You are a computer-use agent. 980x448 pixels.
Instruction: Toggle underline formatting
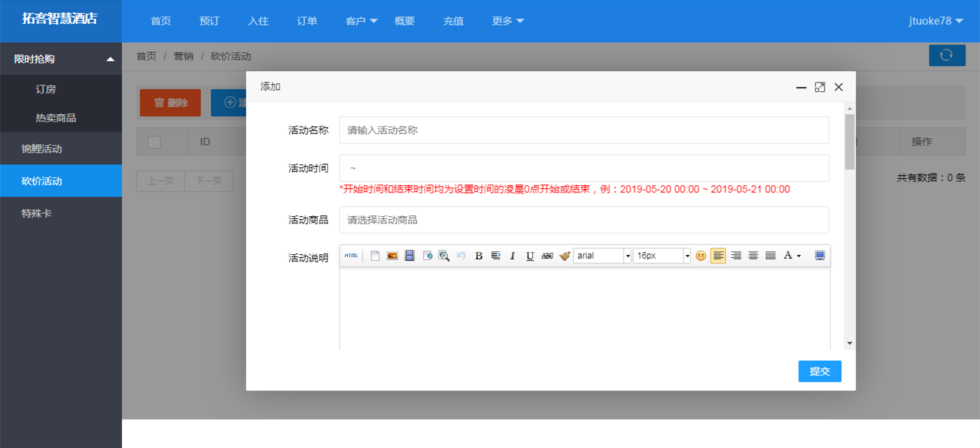click(x=529, y=256)
